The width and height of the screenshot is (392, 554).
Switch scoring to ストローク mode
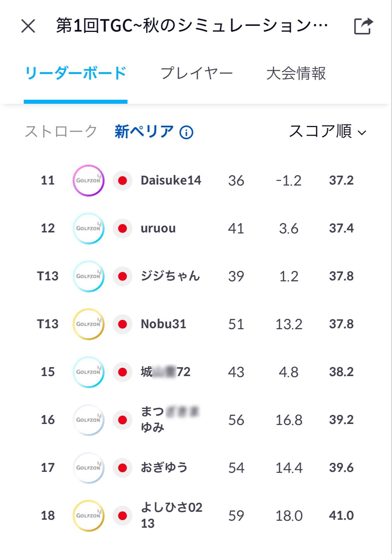point(61,131)
